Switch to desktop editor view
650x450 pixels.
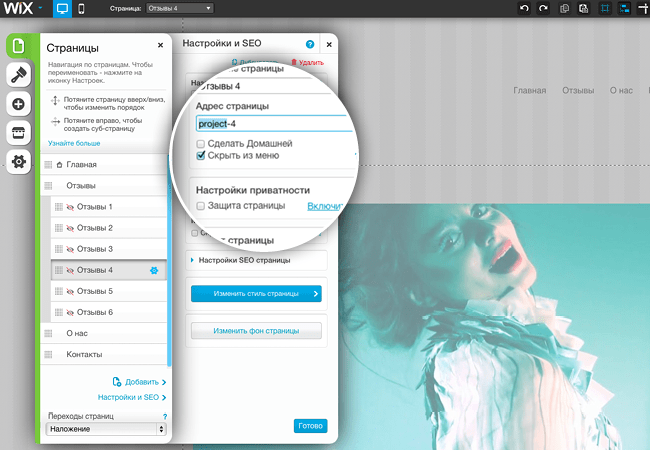click(62, 9)
